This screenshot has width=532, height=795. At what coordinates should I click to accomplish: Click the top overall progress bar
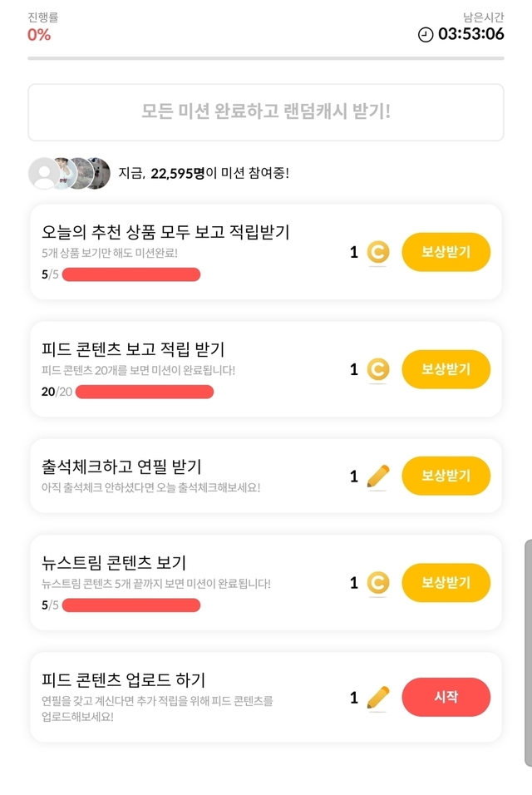tap(266, 58)
